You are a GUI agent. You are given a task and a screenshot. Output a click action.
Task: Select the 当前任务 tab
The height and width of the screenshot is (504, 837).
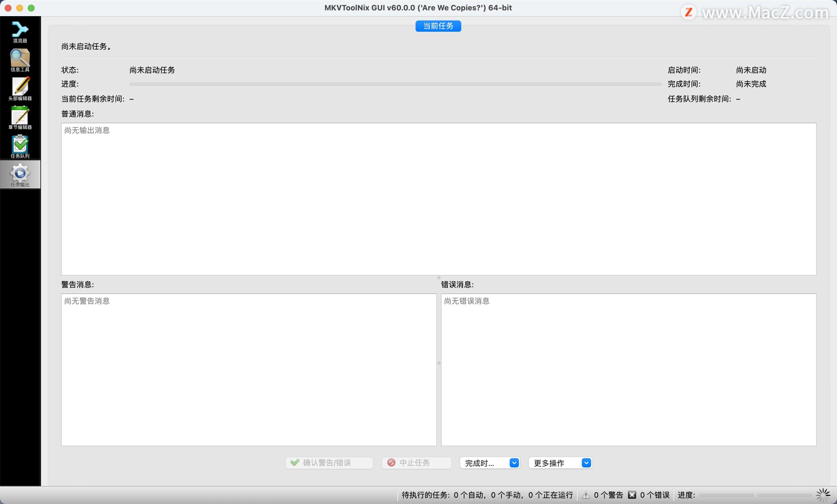(438, 26)
